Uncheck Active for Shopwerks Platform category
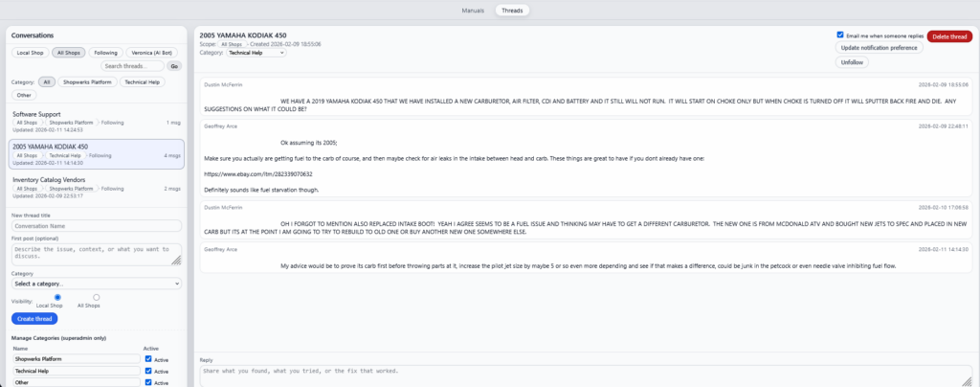This screenshot has width=980, height=387. [146, 358]
